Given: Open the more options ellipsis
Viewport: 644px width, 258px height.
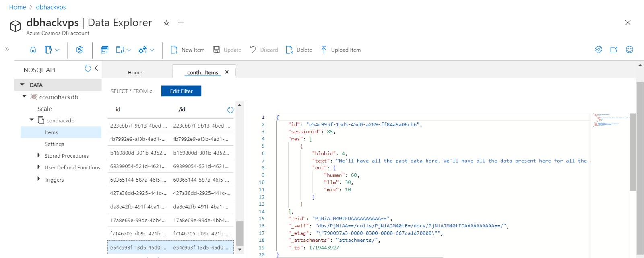Looking at the screenshot, I should [x=181, y=23].
